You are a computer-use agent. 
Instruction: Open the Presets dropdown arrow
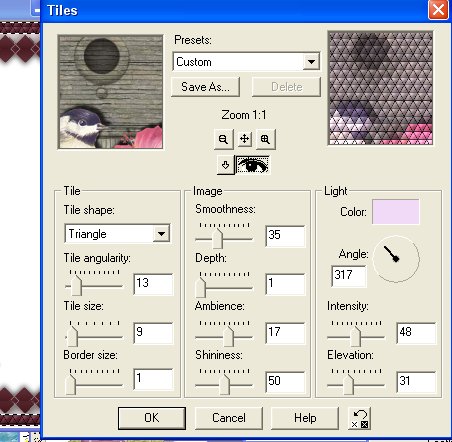point(311,62)
